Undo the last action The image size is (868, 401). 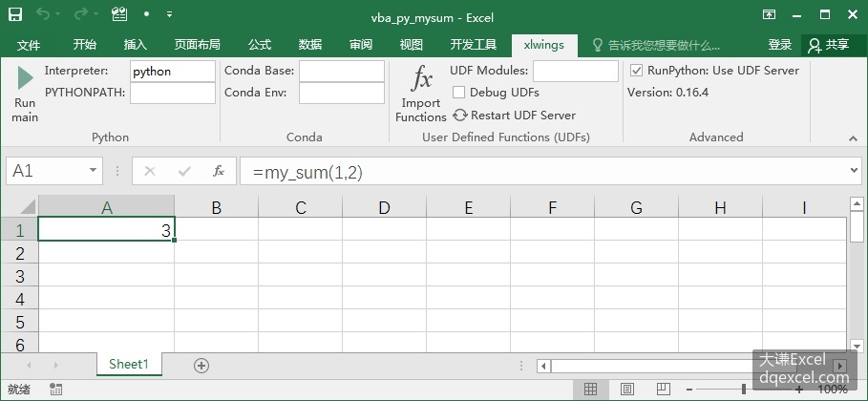tap(43, 14)
